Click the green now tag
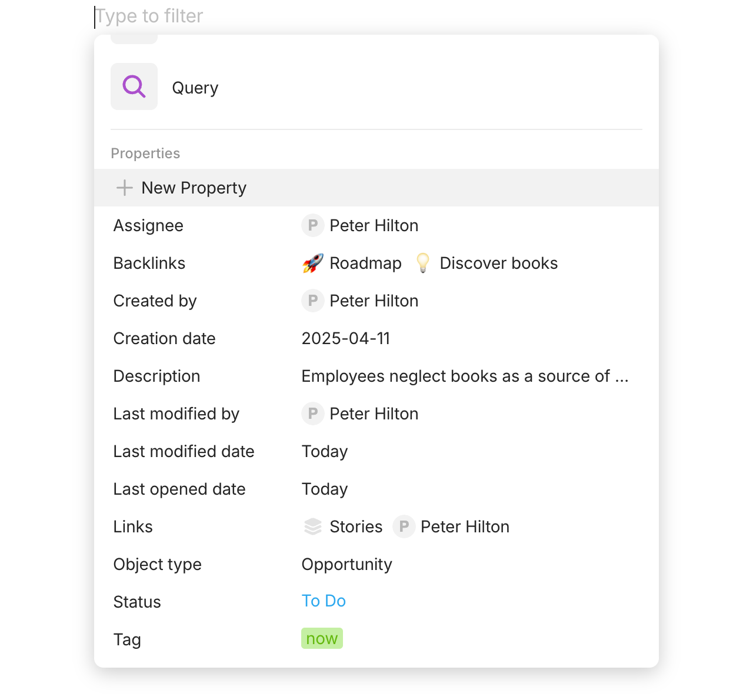Viewport: 753px width, 700px height. (322, 639)
